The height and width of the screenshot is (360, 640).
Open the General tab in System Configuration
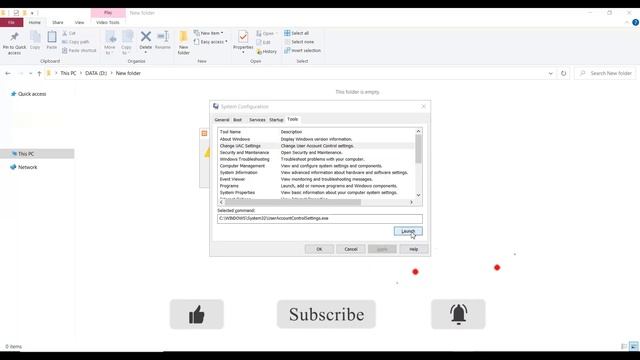coord(222,120)
